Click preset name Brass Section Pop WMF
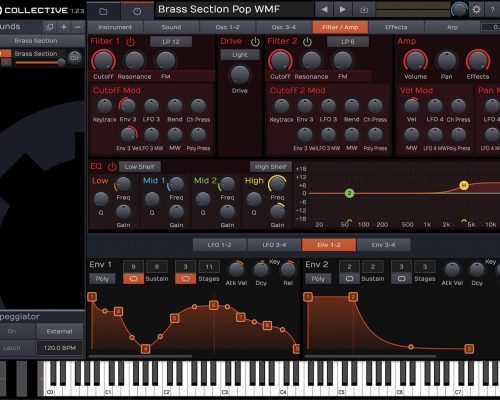Viewport: 500px width, 400px height. coord(219,9)
